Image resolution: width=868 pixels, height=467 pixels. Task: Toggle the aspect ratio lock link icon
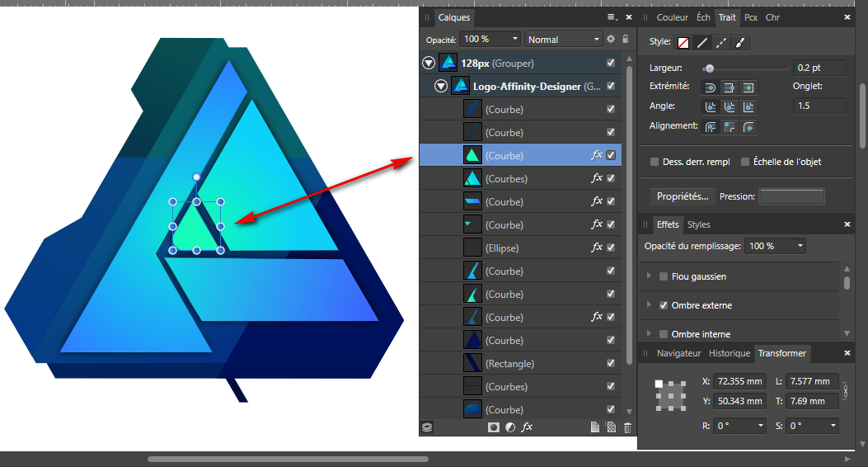click(845, 391)
